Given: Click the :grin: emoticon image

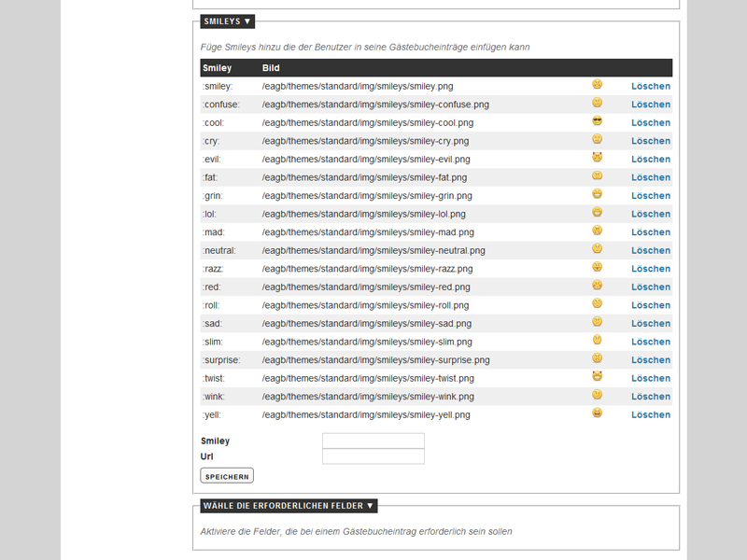Looking at the screenshot, I should click(x=597, y=194).
